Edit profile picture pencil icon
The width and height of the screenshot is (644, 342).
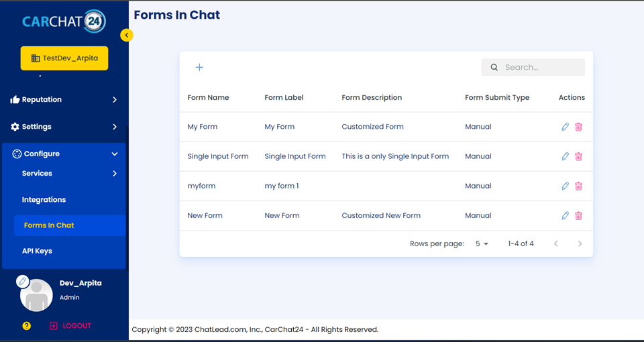[x=23, y=281]
